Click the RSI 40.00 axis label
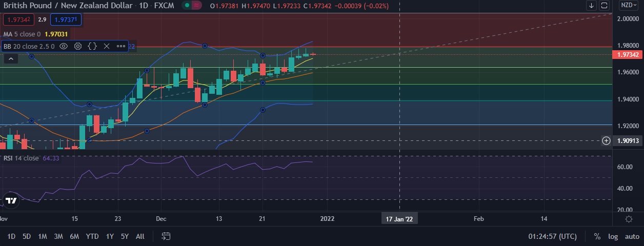 click(x=625, y=189)
